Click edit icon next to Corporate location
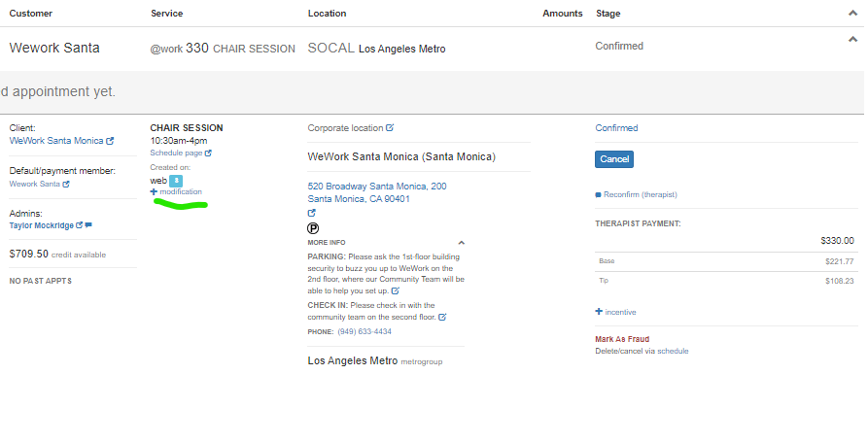Image resolution: width=868 pixels, height=443 pixels. [x=390, y=127]
